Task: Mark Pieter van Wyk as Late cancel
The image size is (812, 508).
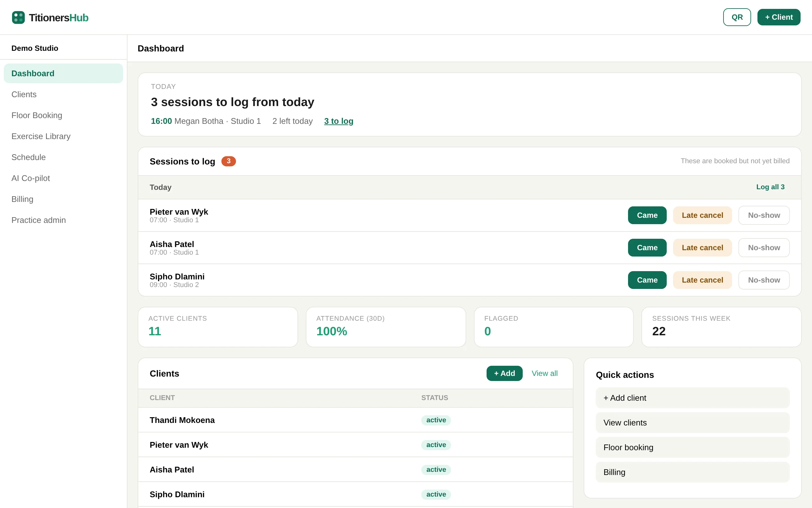Action: [x=702, y=215]
